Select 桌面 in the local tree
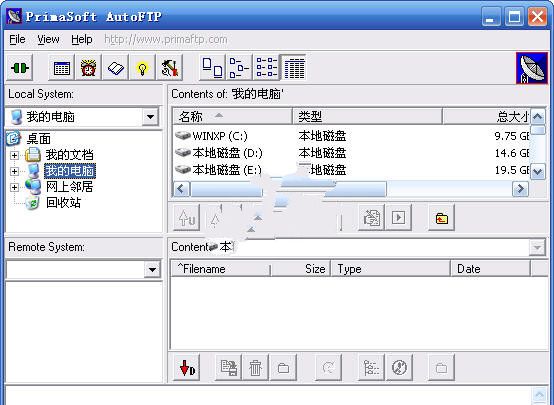 point(39,139)
